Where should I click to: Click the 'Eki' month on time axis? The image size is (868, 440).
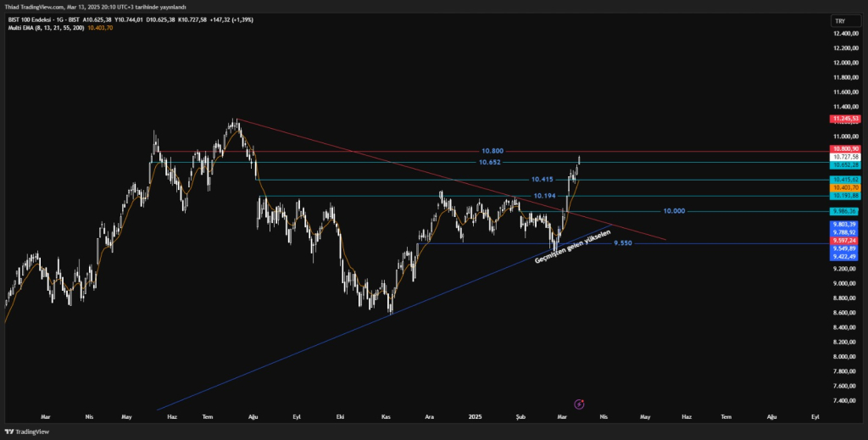point(339,415)
